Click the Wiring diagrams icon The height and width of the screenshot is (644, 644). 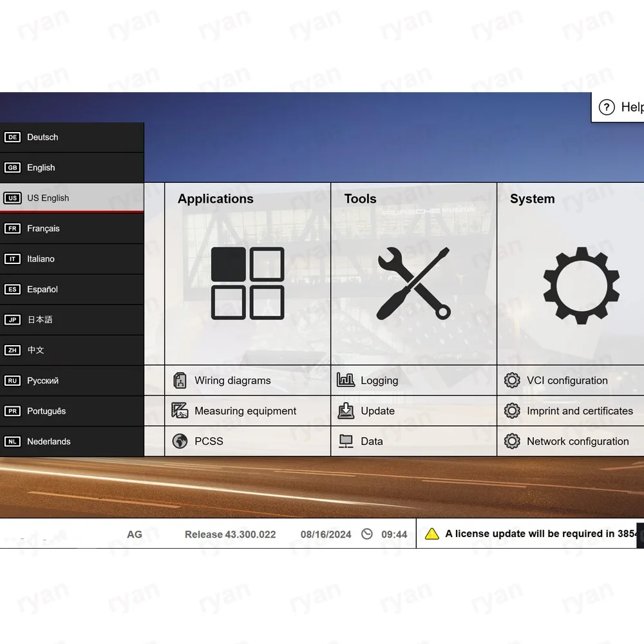[x=180, y=381]
